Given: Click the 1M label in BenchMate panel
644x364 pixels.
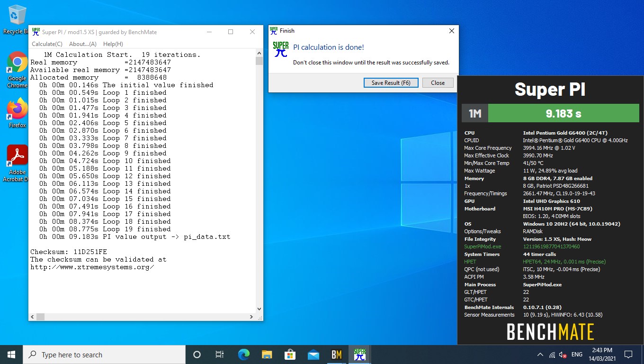Looking at the screenshot, I should click(475, 113).
